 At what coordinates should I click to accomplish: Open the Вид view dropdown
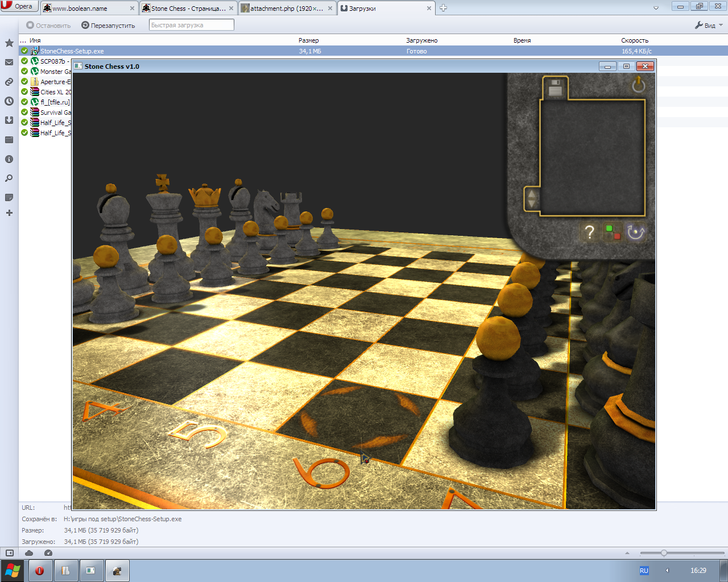tap(709, 26)
